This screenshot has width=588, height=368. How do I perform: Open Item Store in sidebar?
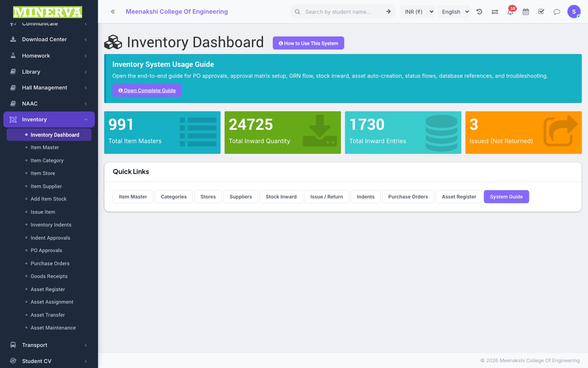click(43, 173)
